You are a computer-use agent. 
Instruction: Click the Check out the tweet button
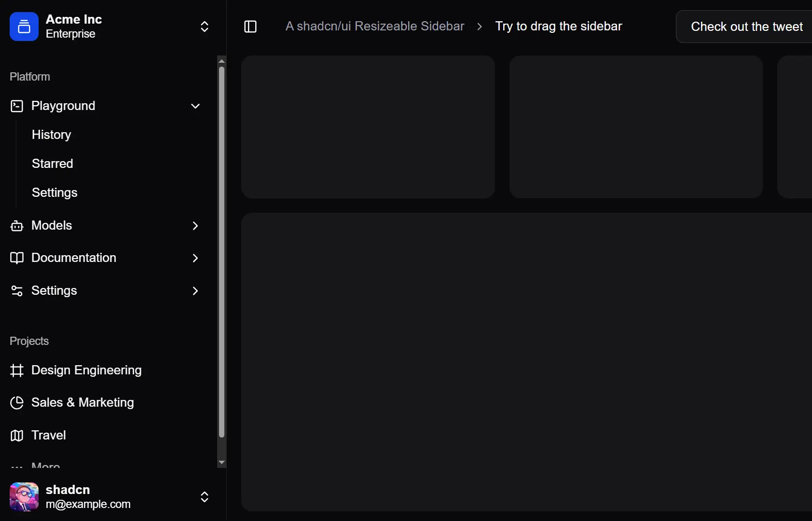(747, 27)
